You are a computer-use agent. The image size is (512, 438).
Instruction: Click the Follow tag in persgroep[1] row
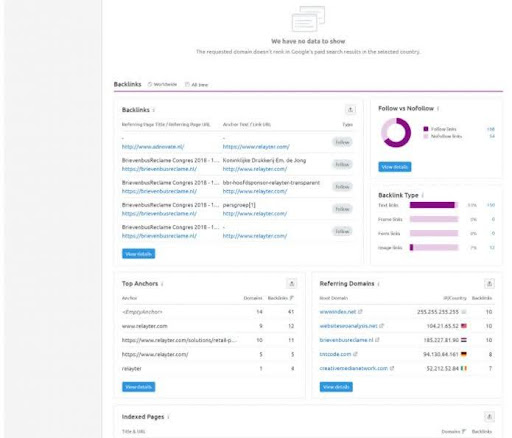tap(342, 209)
